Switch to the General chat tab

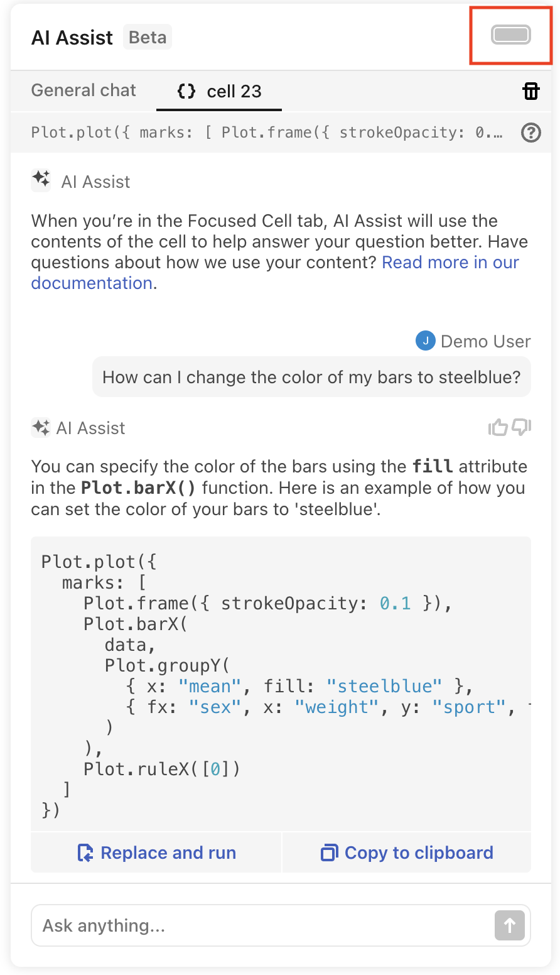click(83, 90)
